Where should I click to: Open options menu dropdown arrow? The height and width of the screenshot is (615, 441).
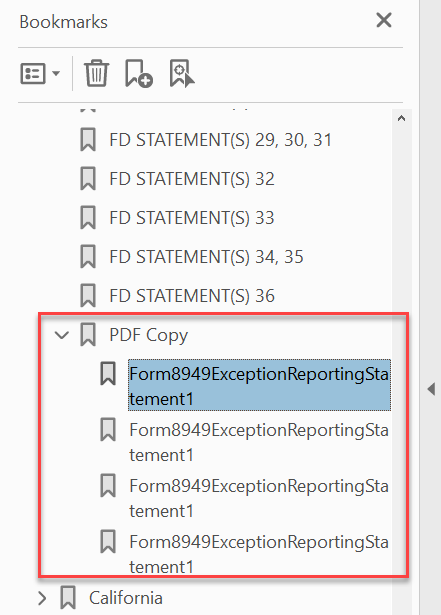(x=56, y=73)
